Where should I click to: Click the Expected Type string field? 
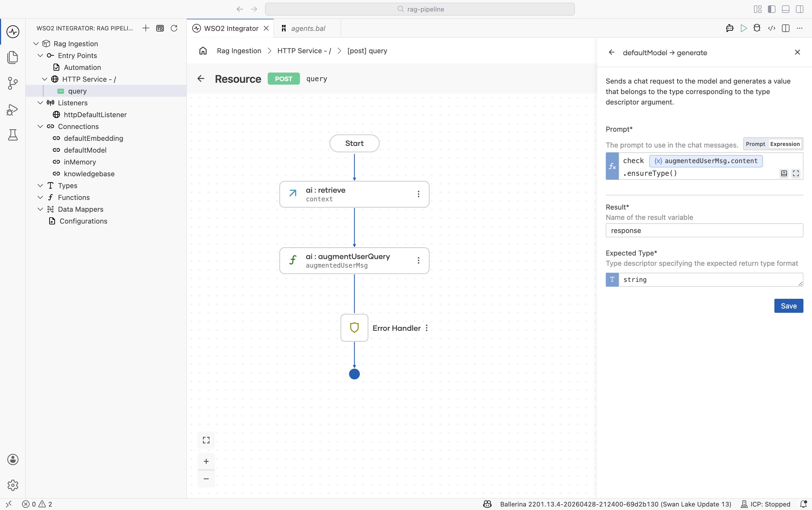[711, 280]
